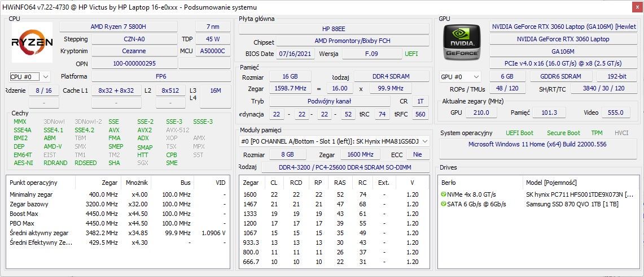Click the F.09 BIOS version value
This screenshot has height=277, width=644.
[372, 54]
